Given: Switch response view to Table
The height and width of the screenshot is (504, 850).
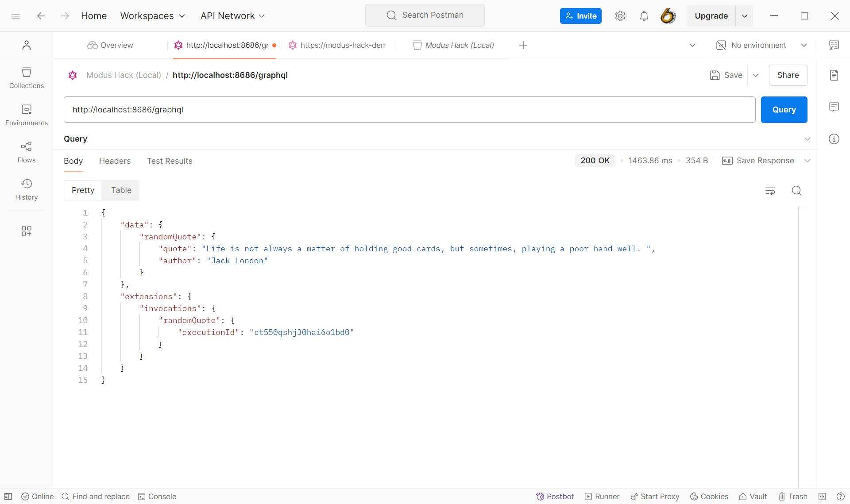Looking at the screenshot, I should click(121, 190).
